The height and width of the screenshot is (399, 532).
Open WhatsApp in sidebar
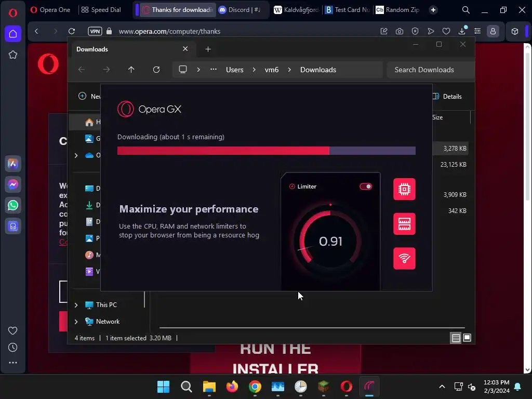[13, 205]
